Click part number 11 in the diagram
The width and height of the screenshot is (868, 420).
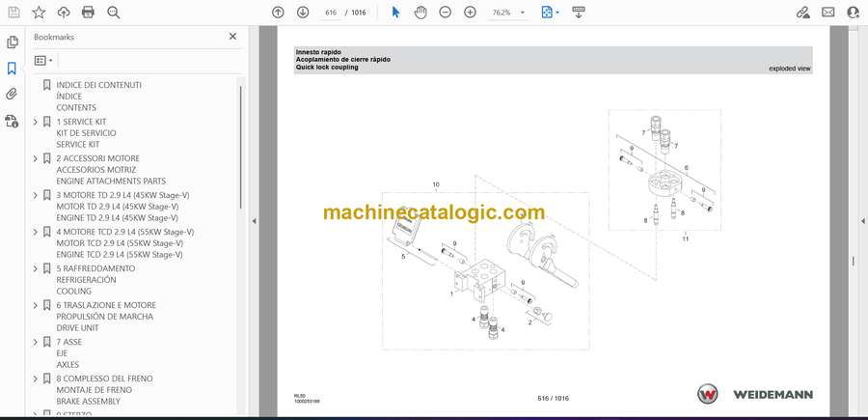coord(686,238)
